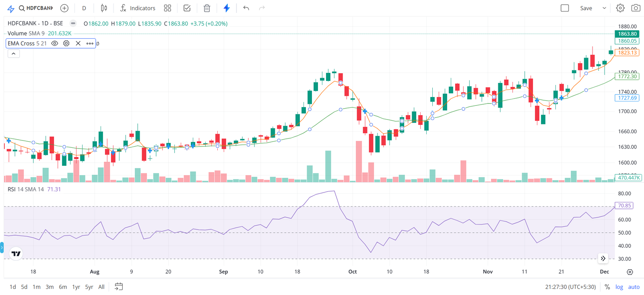
Task: Click the top-left lightning logo icon
Action: tap(10, 8)
